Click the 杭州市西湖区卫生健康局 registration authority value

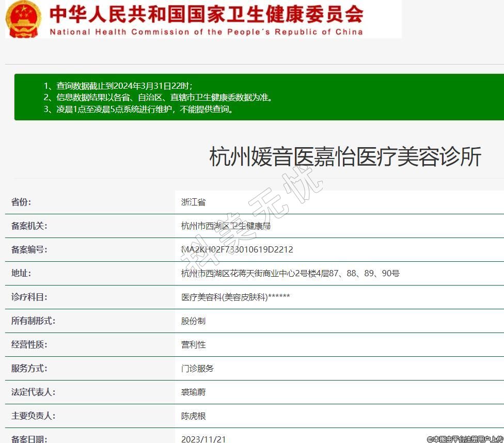click(226, 226)
